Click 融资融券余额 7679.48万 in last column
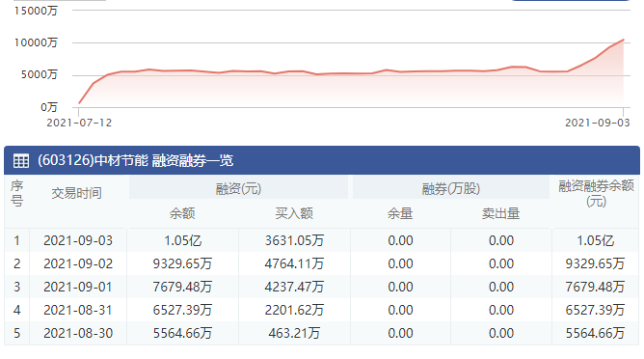The width and height of the screenshot is (644, 359). coord(595,287)
